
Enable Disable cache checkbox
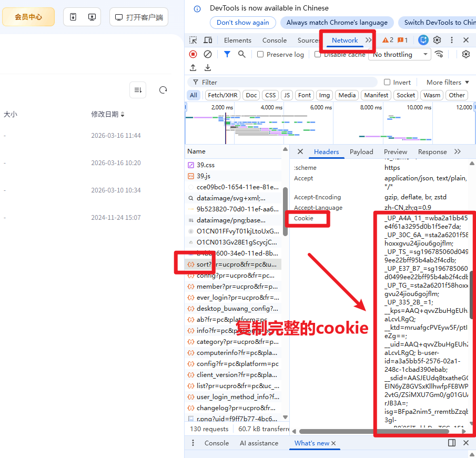(x=317, y=54)
